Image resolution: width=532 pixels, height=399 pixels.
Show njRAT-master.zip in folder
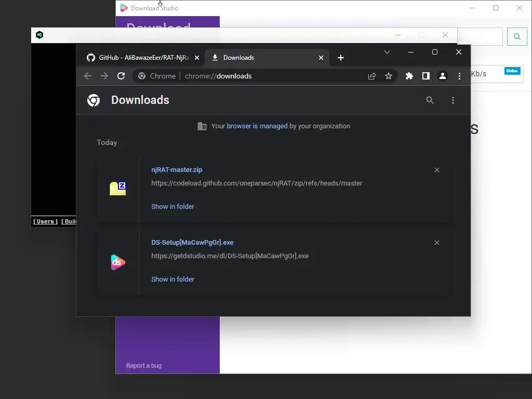[172, 206]
